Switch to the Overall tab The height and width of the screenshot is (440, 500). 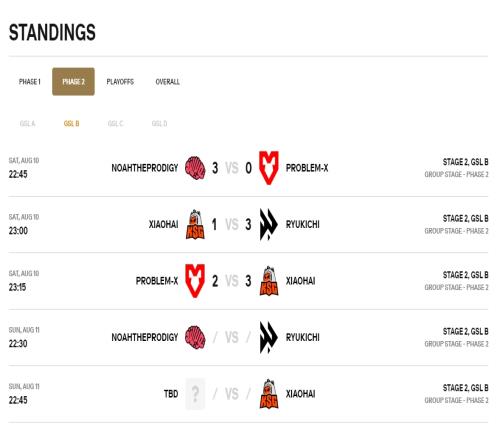tap(168, 82)
